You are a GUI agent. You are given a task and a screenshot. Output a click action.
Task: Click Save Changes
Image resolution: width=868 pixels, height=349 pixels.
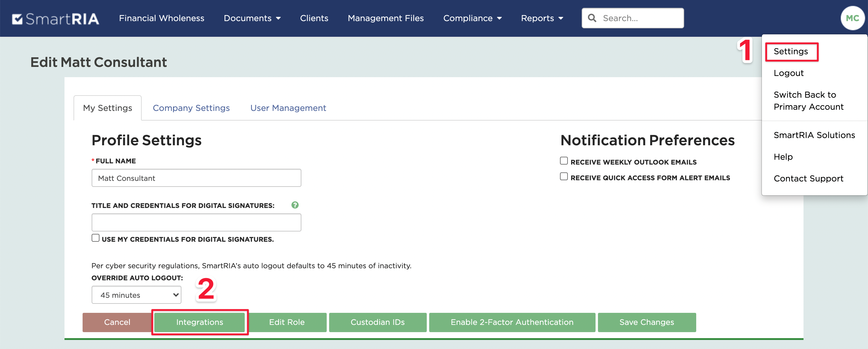646,322
